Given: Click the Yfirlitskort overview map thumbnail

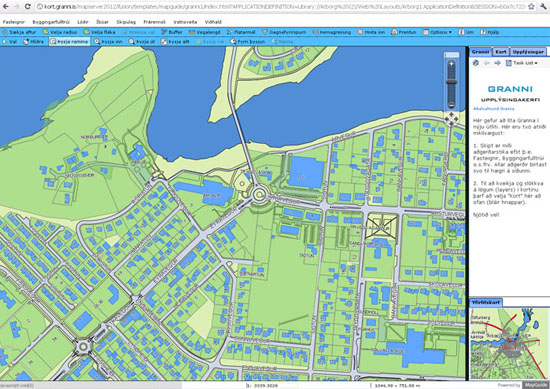Looking at the screenshot, I should click(x=509, y=343).
